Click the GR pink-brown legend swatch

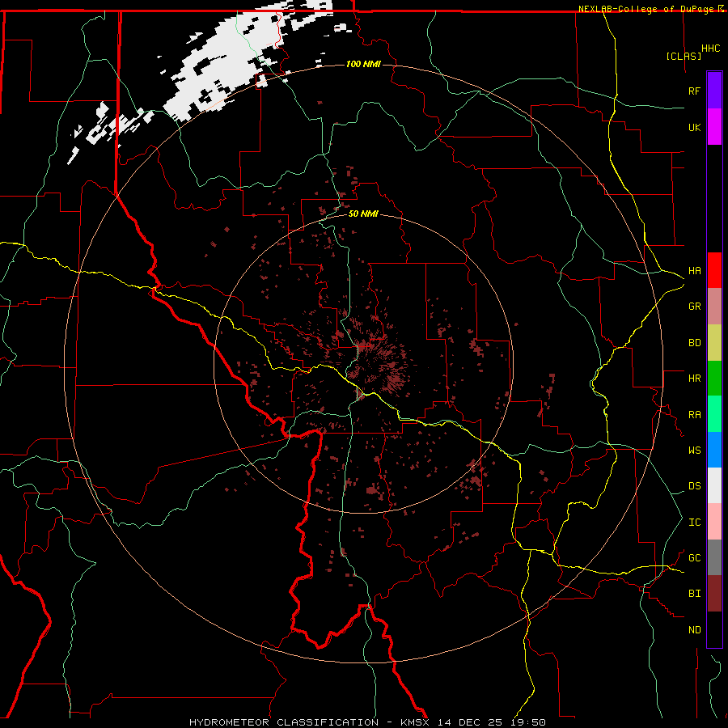point(714,307)
